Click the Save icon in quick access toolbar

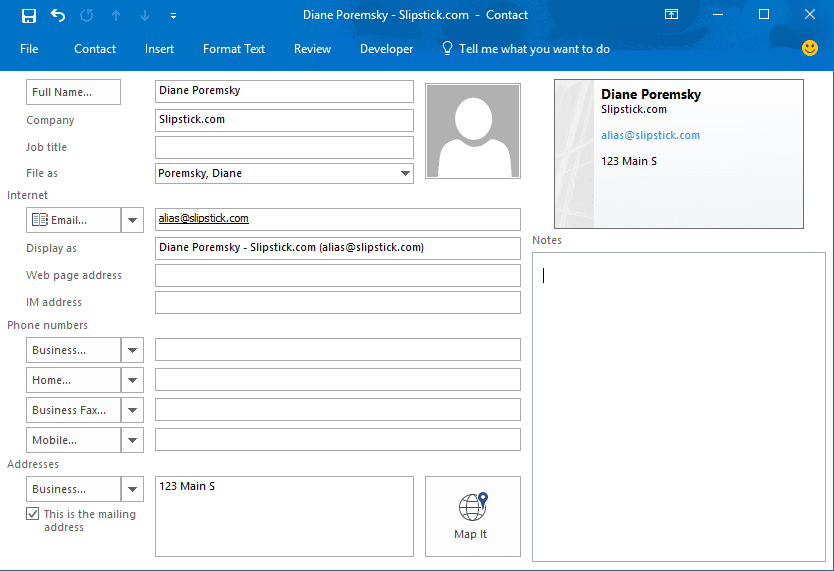tap(29, 15)
